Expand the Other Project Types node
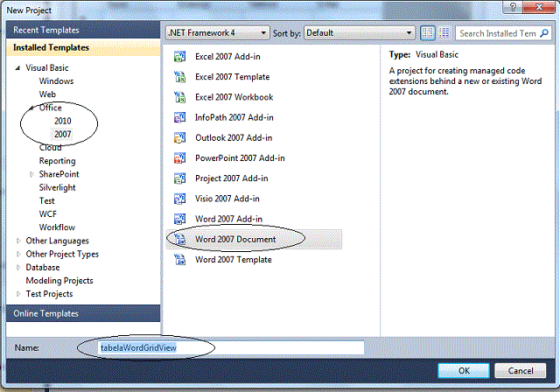 pyautogui.click(x=18, y=255)
